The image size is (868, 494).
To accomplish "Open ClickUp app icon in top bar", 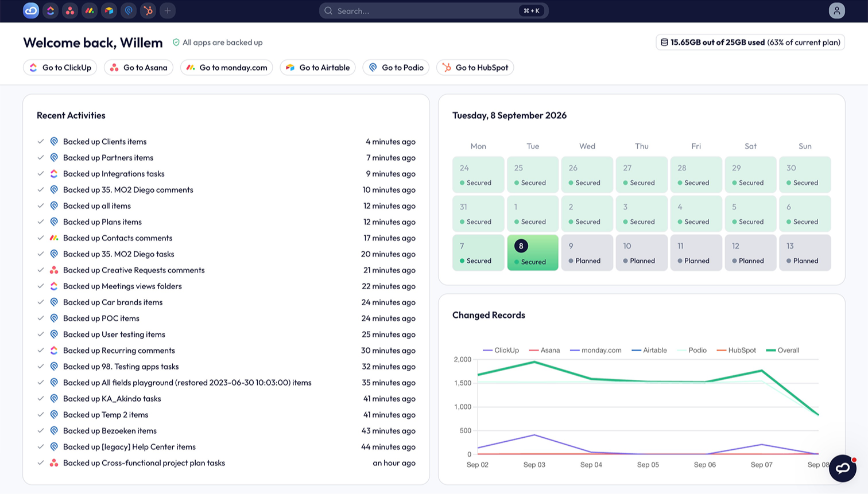I will (x=51, y=10).
